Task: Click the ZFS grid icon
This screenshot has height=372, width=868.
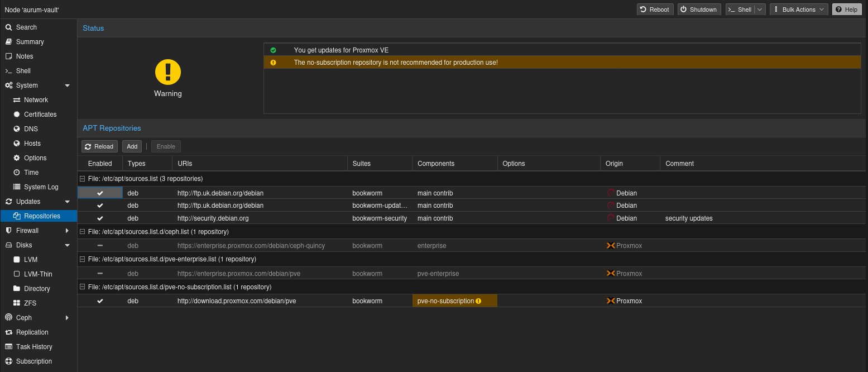Action: tap(17, 303)
